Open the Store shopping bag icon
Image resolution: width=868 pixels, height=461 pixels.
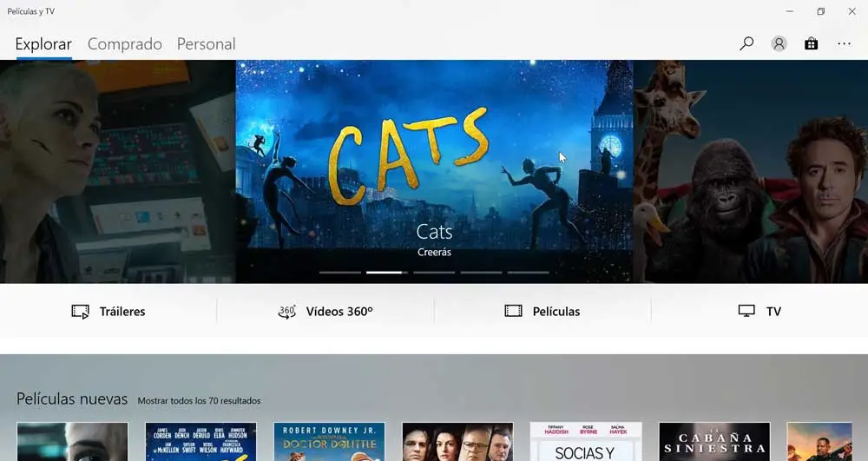pos(811,43)
